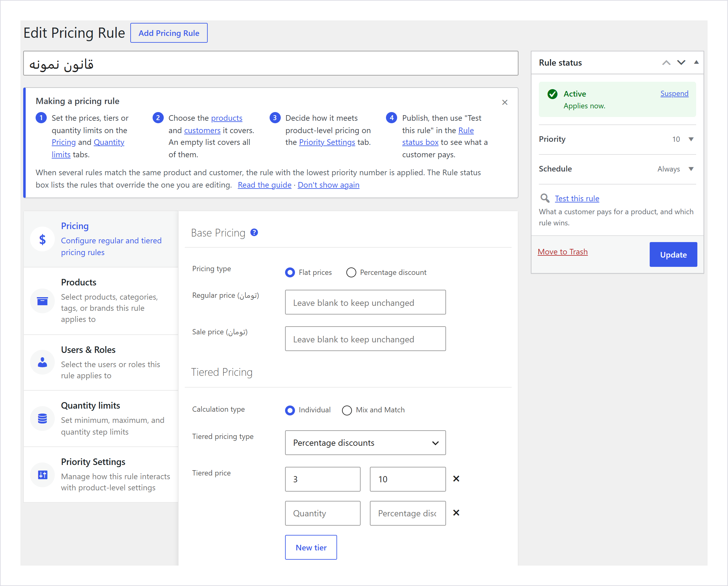
Task: Select Mix and Match calculation type
Action: (x=347, y=410)
